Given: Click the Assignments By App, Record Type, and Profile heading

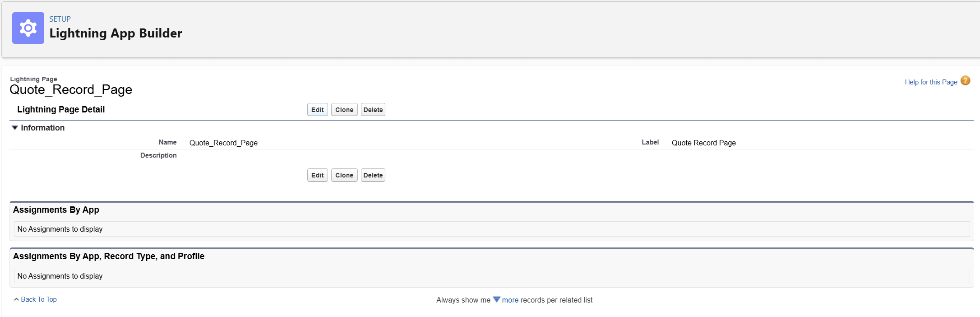Looking at the screenshot, I should click(x=109, y=256).
